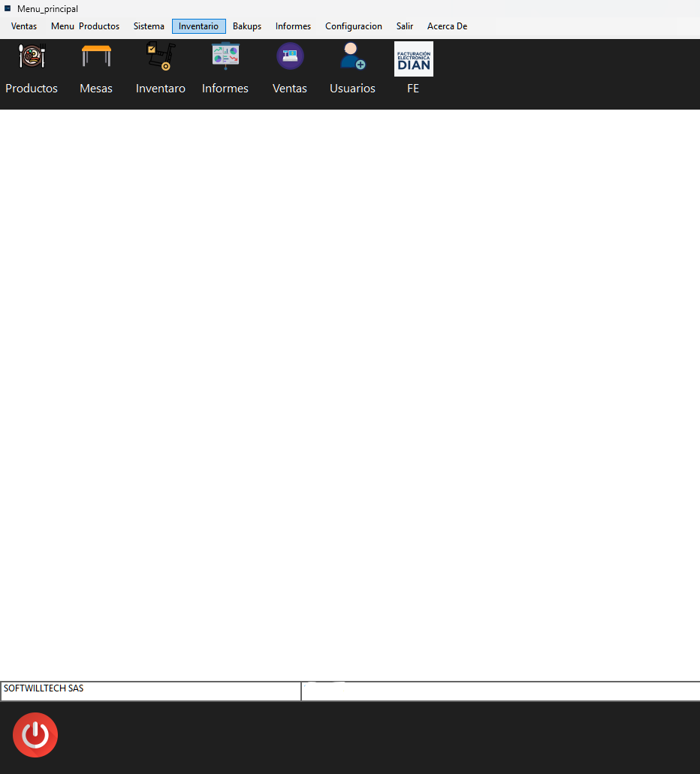Open the Menu Productos menu
Screen dimensions: 700x774
click(x=85, y=26)
